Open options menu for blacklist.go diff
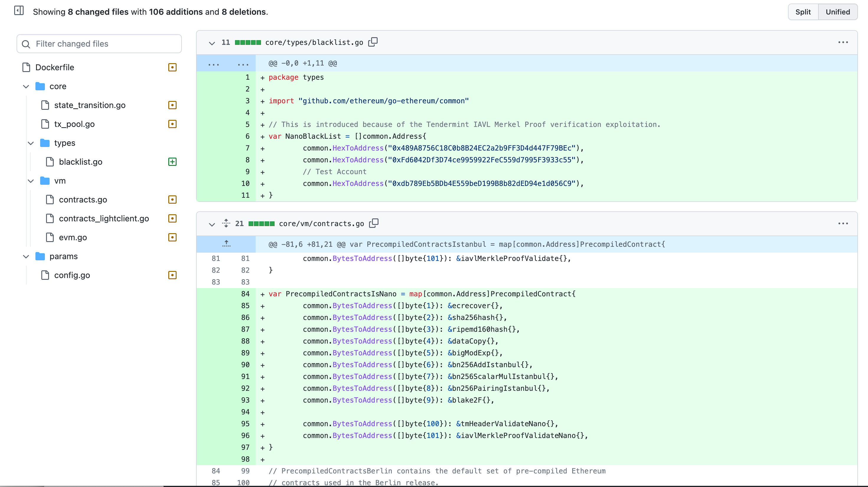Viewport: 868px width, 487px height. tap(843, 43)
